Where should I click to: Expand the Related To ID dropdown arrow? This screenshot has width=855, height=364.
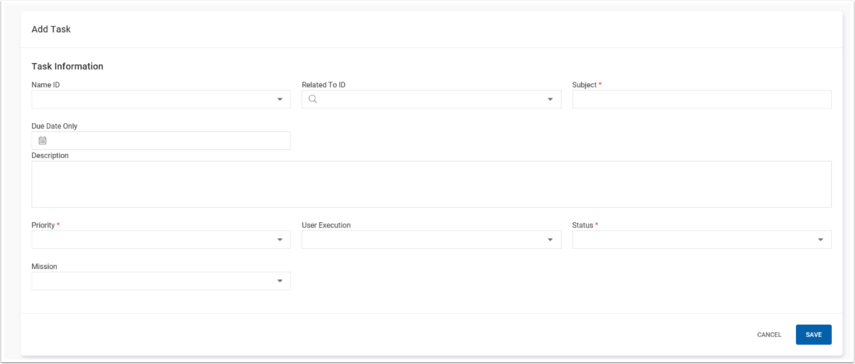tap(550, 100)
